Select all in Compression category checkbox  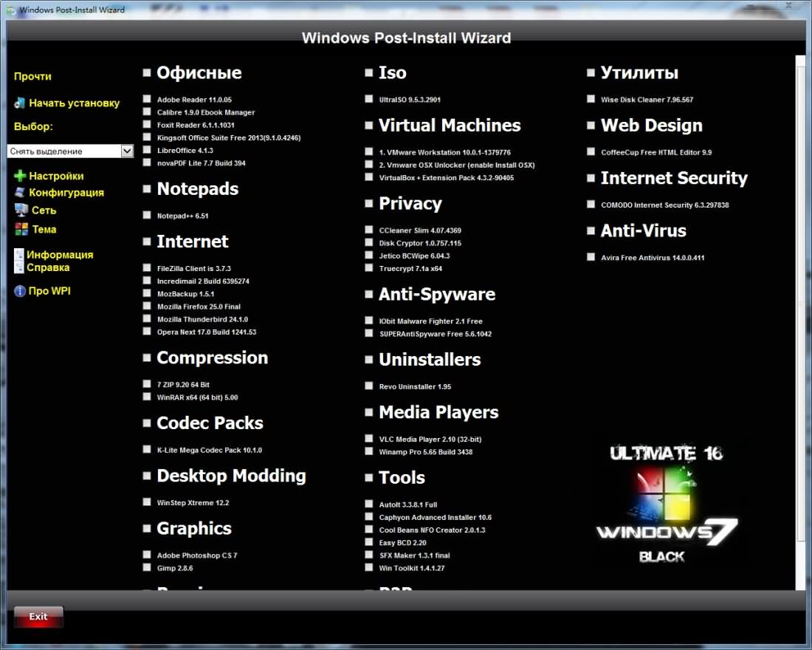coord(147,358)
